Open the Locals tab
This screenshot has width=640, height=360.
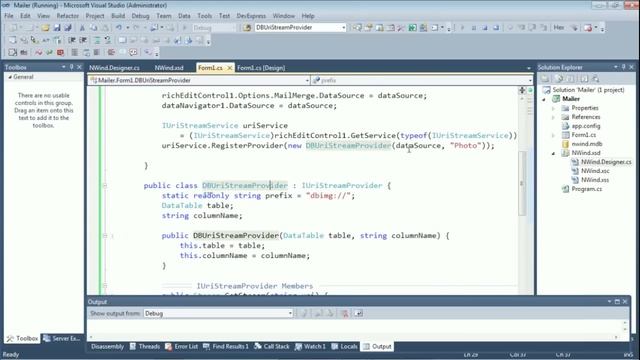click(x=344, y=347)
